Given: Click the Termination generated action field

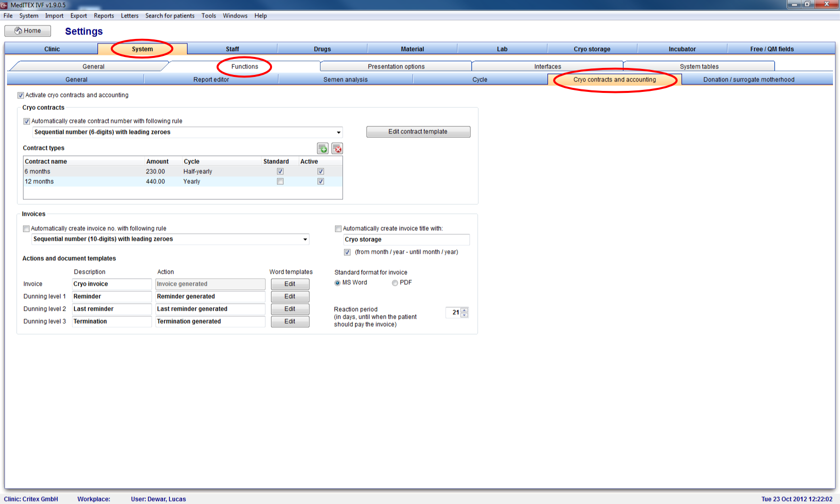Looking at the screenshot, I should click(210, 322).
